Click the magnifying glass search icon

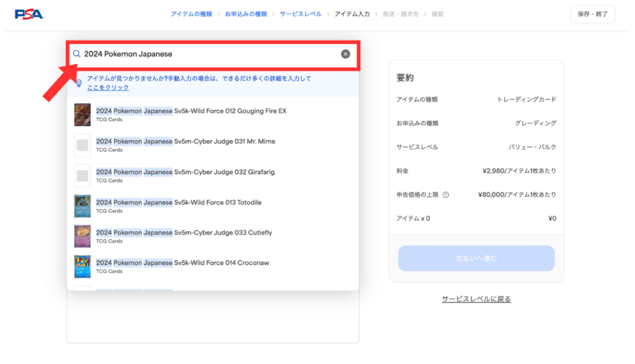[76, 54]
